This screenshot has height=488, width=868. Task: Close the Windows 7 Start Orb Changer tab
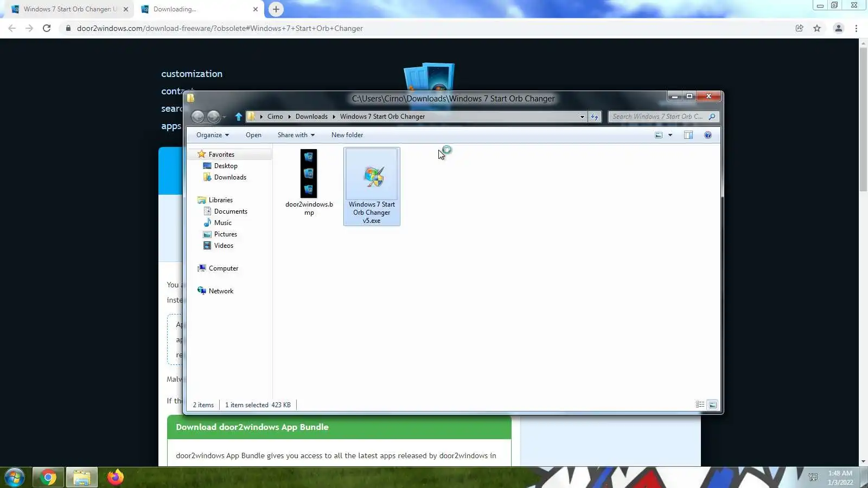[x=126, y=9]
